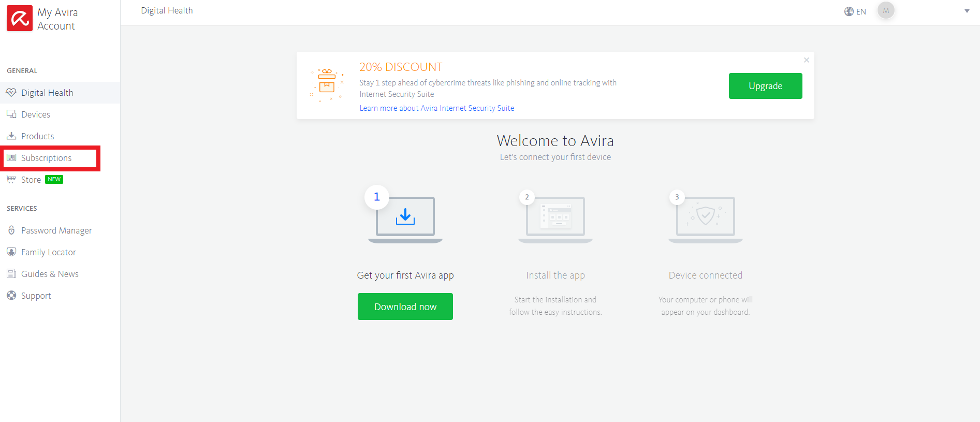Click the gift box discount icon
The height and width of the screenshot is (422, 980).
tap(327, 84)
